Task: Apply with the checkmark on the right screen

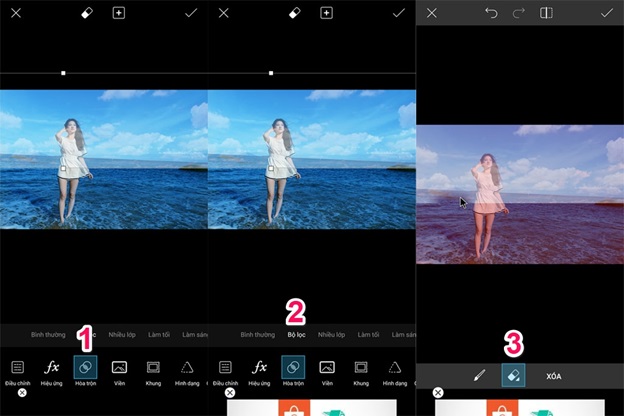Action: pos(607,13)
